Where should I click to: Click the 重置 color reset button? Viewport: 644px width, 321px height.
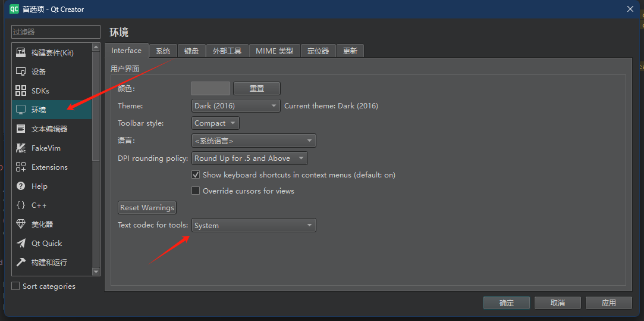click(x=257, y=89)
